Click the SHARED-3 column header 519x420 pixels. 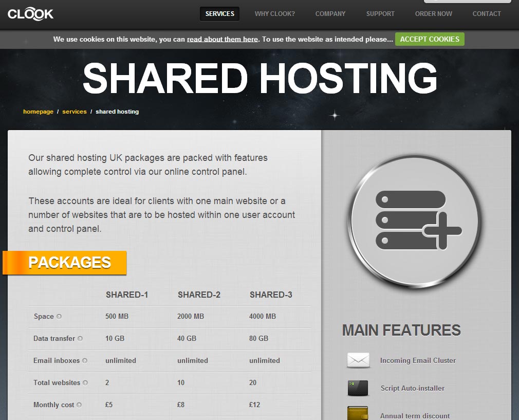click(x=271, y=295)
